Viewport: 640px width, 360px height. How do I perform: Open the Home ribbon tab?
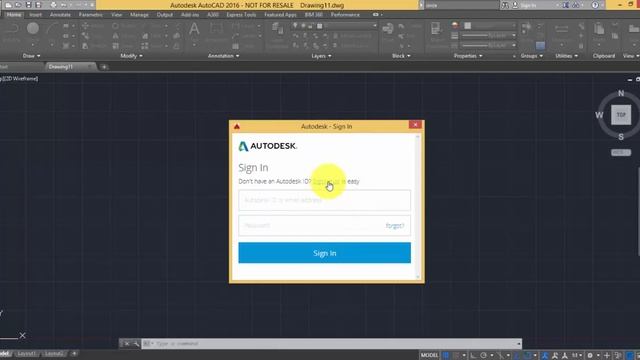14,15
